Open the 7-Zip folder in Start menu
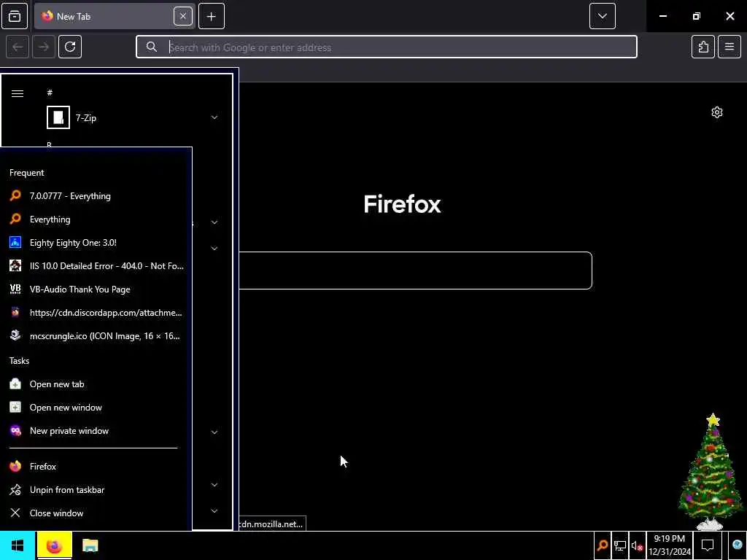The image size is (747, 560). coord(133,117)
